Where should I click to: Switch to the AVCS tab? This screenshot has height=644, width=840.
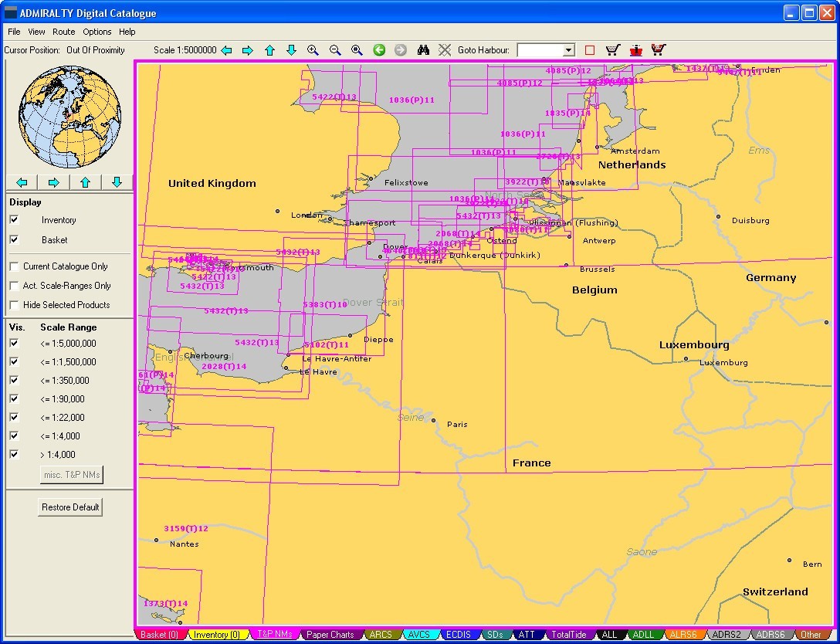(x=419, y=635)
